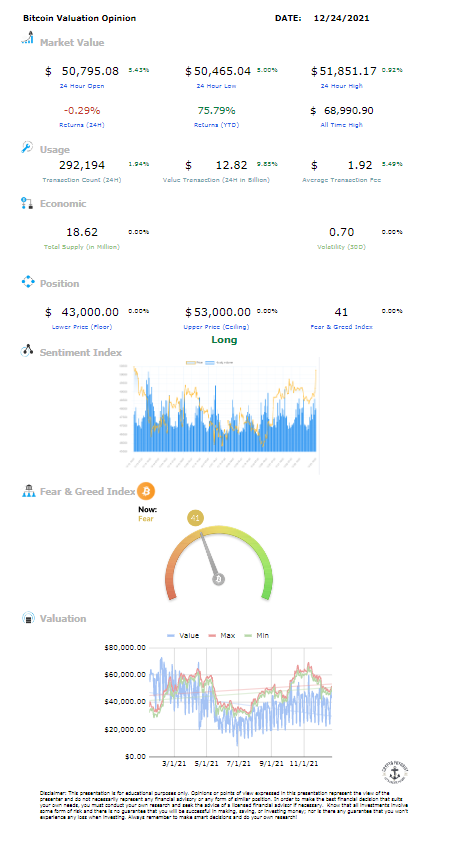Click the 24 Hour Open label
This screenshot has width=458, height=846.
coord(82,86)
